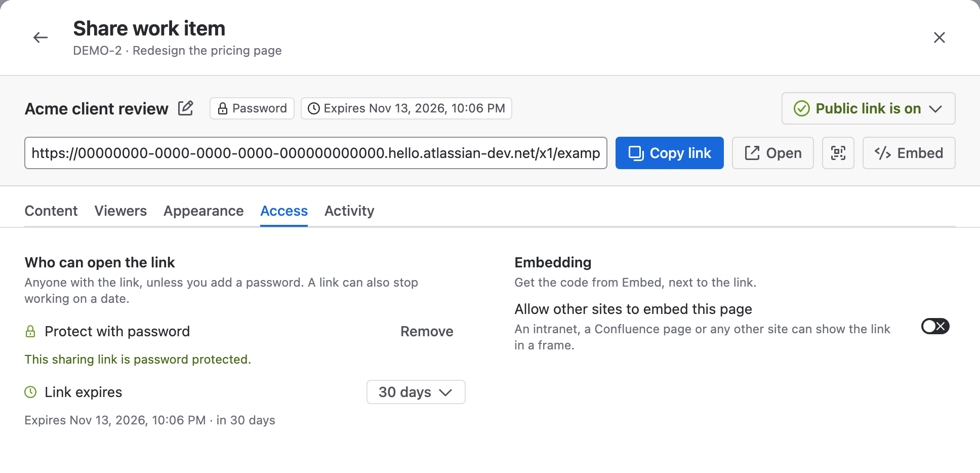Click the 'Embedding' heading

tap(553, 262)
